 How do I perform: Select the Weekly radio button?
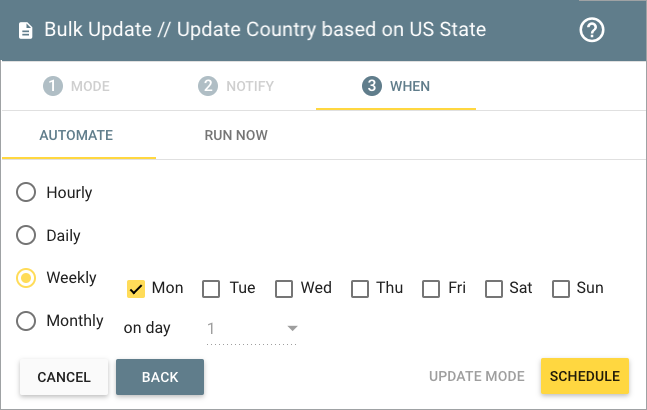26,278
